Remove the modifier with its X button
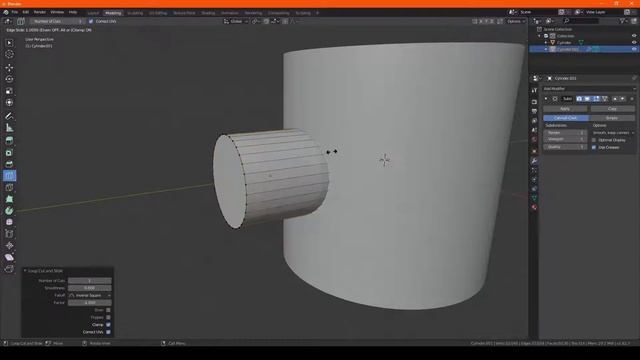The image size is (640, 360). pyautogui.click(x=632, y=99)
